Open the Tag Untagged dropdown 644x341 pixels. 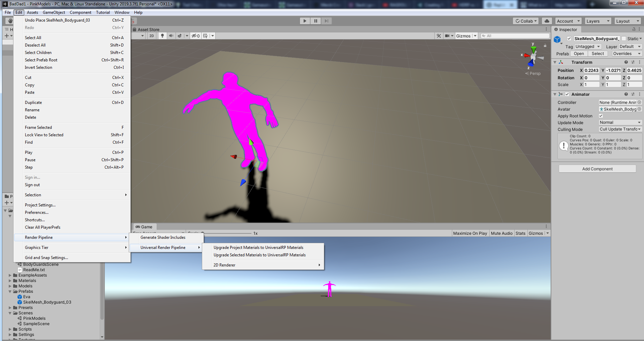pos(588,47)
